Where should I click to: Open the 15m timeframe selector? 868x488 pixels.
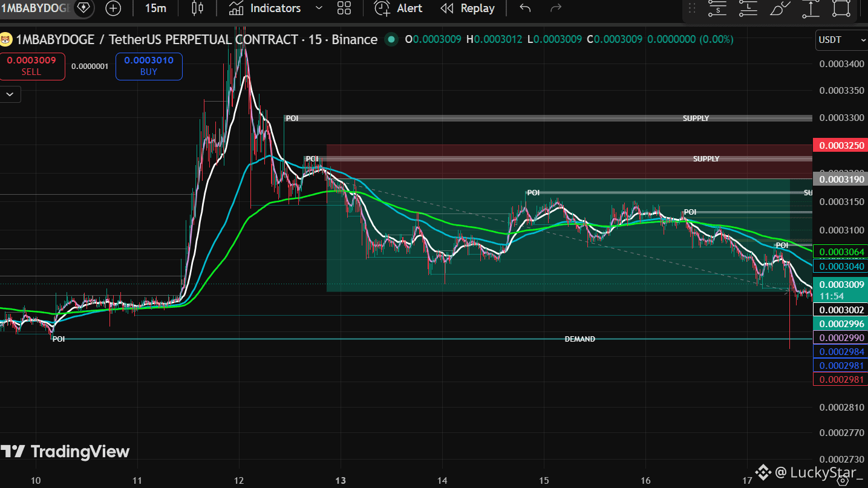tap(156, 8)
